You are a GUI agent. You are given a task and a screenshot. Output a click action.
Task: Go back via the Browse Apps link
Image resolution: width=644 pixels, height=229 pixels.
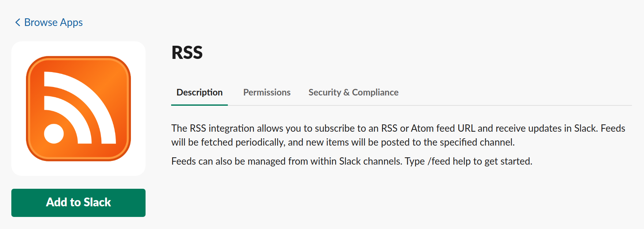pos(49,23)
